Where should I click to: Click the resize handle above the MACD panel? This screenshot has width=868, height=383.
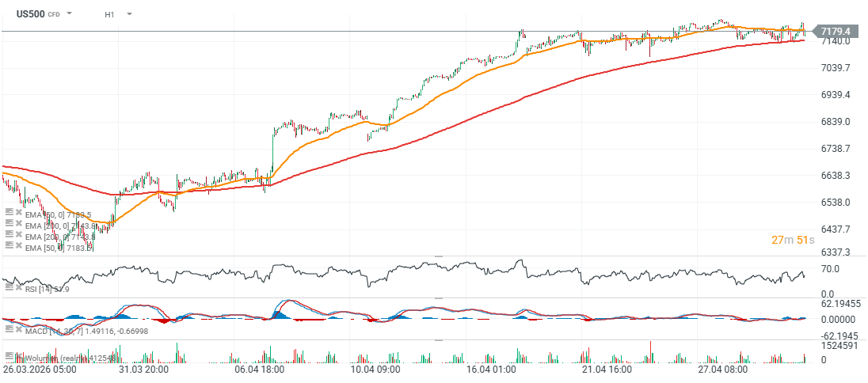[438, 299]
